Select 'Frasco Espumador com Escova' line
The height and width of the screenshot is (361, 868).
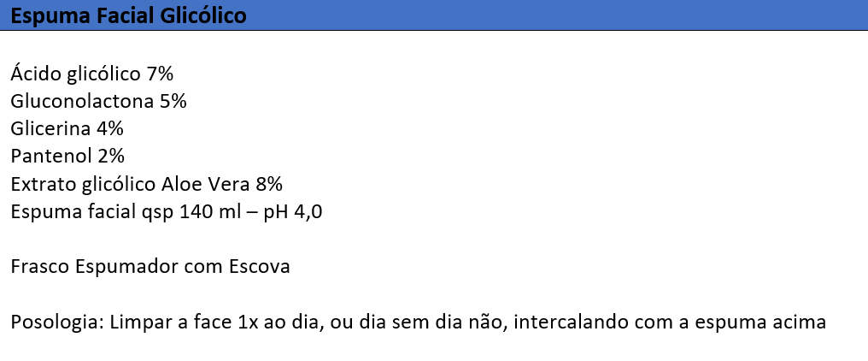click(x=150, y=267)
